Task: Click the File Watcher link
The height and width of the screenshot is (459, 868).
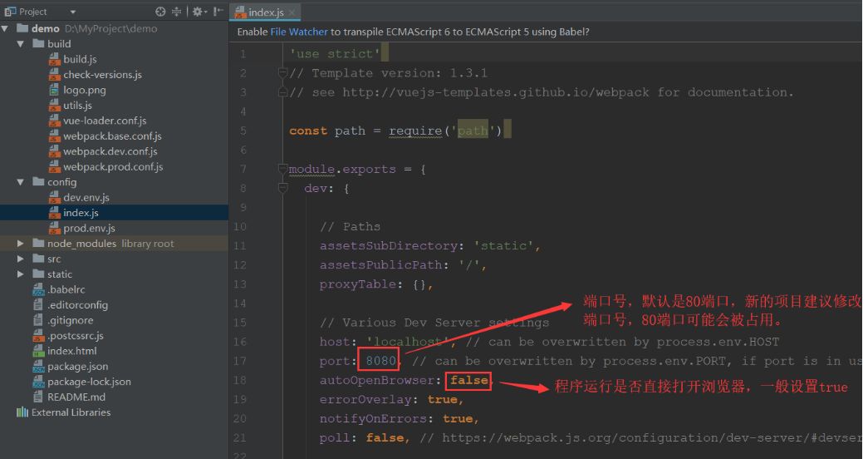Action: point(299,32)
